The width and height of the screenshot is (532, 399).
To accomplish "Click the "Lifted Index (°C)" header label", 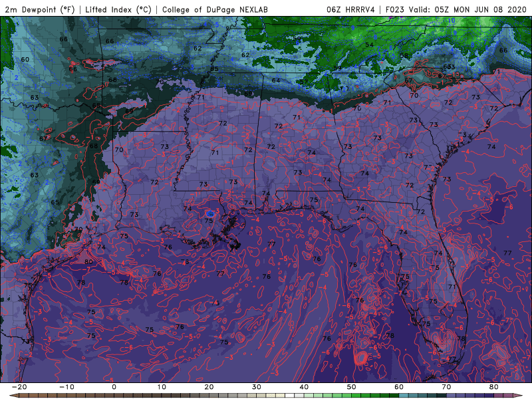I will pyautogui.click(x=118, y=9).
